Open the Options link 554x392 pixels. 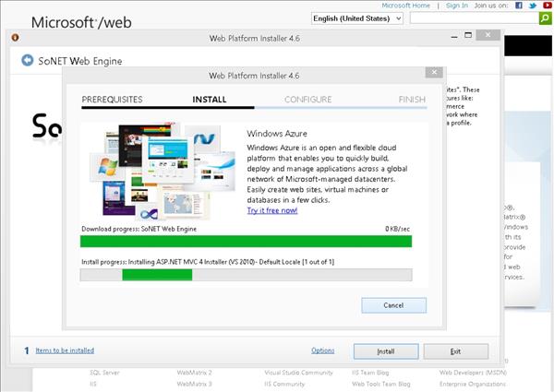point(322,350)
